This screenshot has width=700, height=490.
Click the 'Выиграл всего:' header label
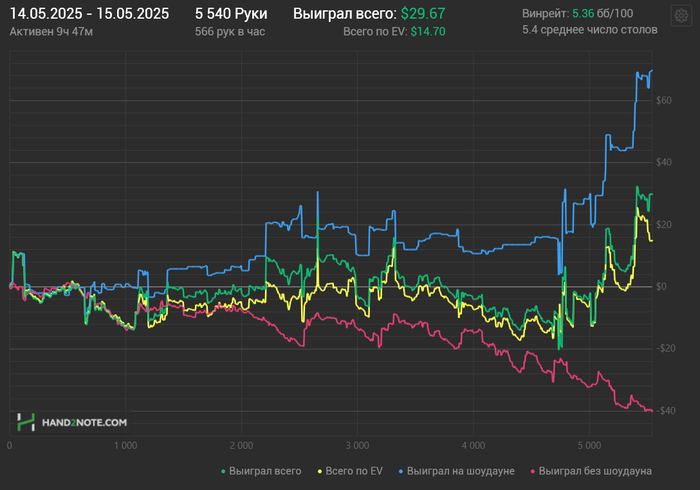coord(345,13)
